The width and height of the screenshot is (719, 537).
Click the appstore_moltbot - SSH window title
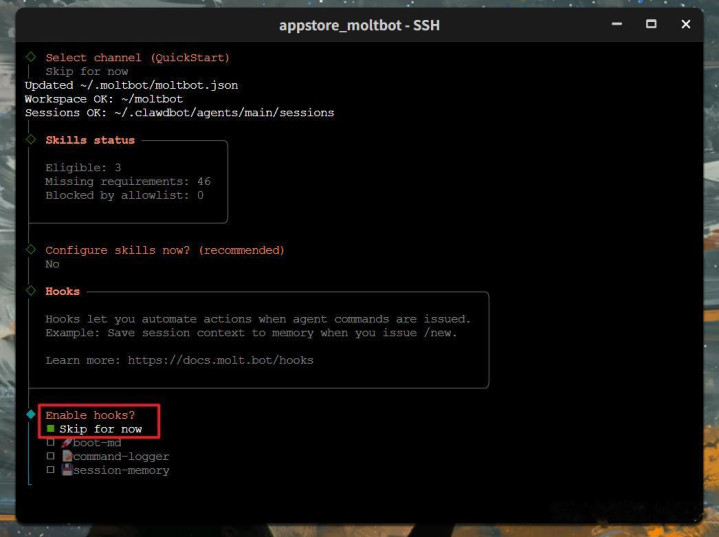(x=358, y=25)
